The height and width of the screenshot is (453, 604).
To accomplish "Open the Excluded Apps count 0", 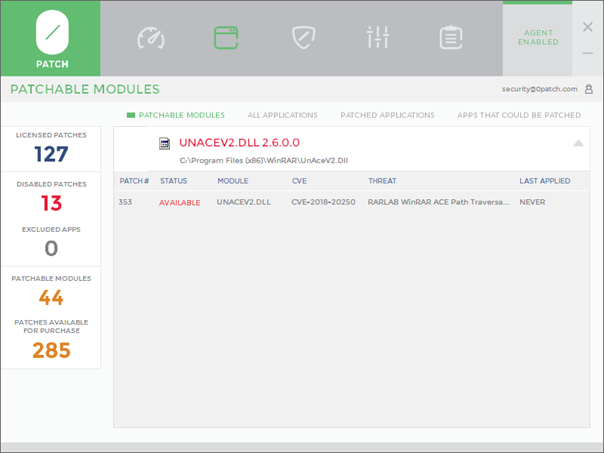I will (x=51, y=248).
